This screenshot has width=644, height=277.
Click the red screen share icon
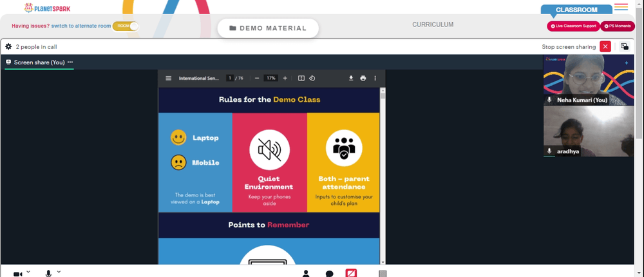[x=351, y=273]
